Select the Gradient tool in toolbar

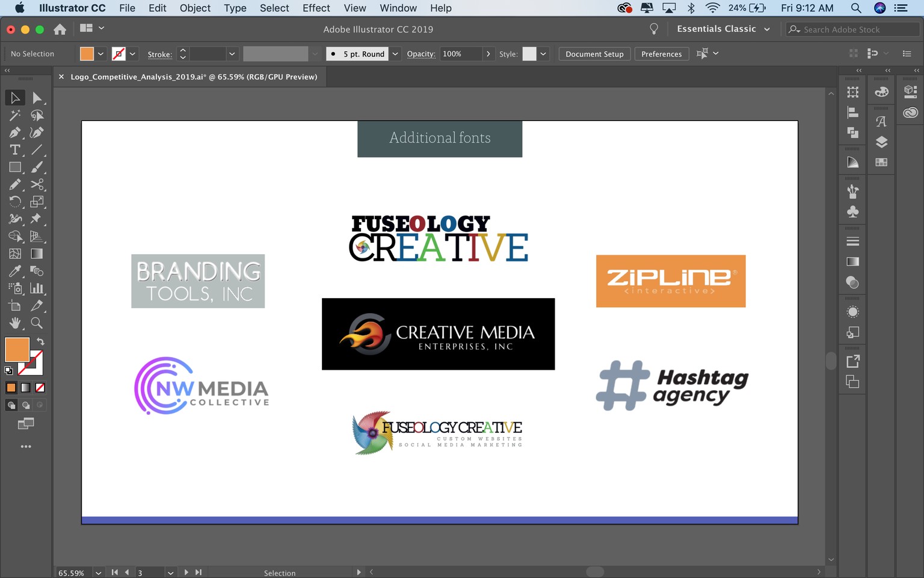[37, 254]
